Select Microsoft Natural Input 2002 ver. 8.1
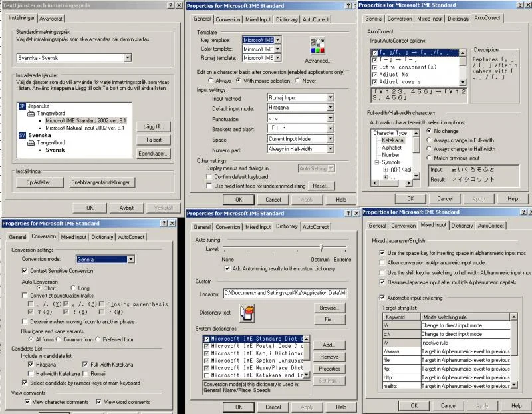 coord(85,128)
